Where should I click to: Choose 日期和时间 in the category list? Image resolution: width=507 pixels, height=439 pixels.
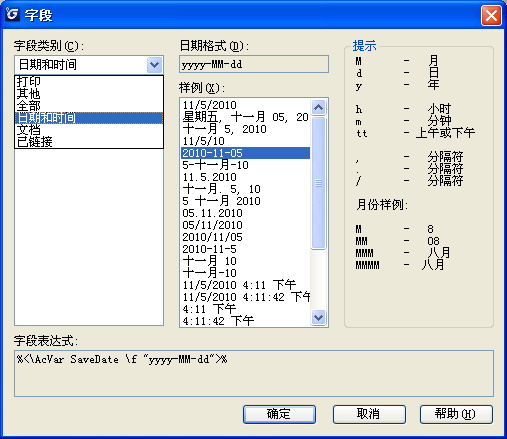coord(89,118)
